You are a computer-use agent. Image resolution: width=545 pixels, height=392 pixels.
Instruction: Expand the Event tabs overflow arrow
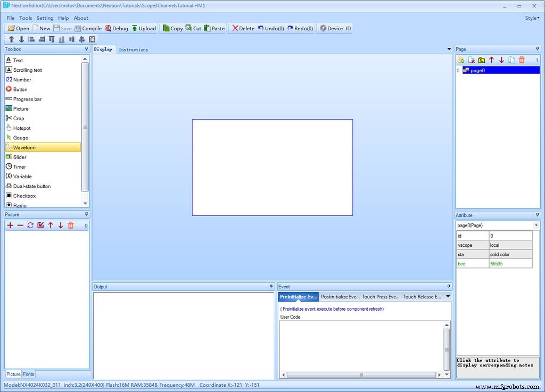(448, 296)
